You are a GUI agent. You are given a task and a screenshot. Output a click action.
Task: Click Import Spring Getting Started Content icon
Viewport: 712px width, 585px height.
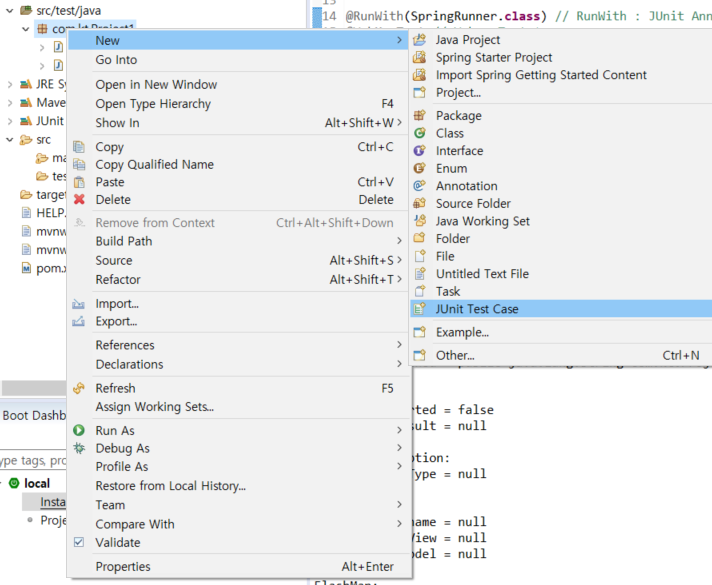[x=420, y=75]
